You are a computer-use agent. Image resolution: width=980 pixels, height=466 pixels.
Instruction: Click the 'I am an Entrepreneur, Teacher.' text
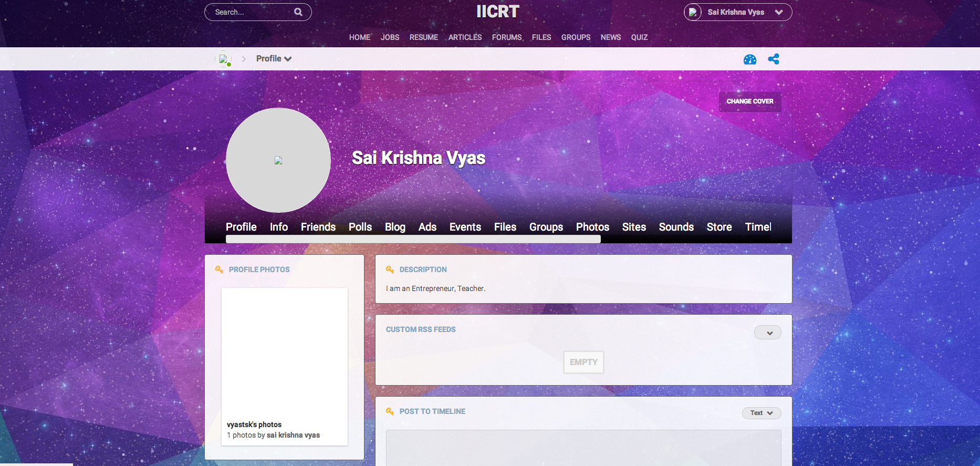435,288
